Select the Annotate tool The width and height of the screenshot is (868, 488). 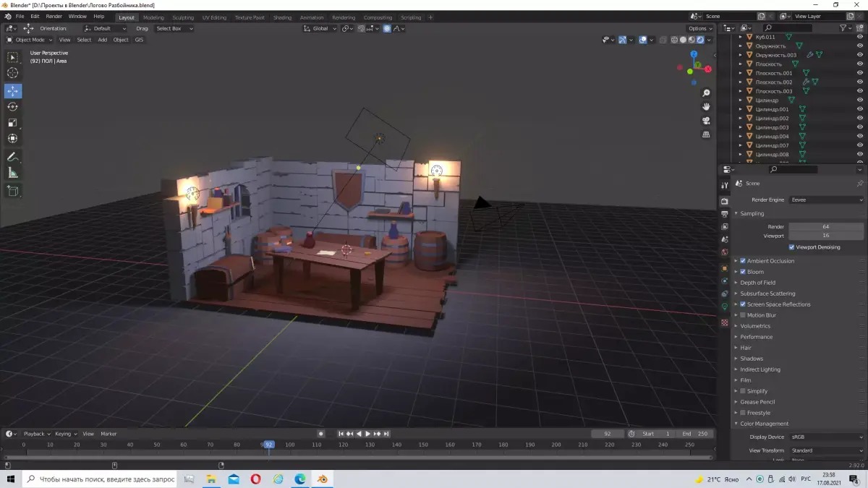pyautogui.click(x=12, y=157)
